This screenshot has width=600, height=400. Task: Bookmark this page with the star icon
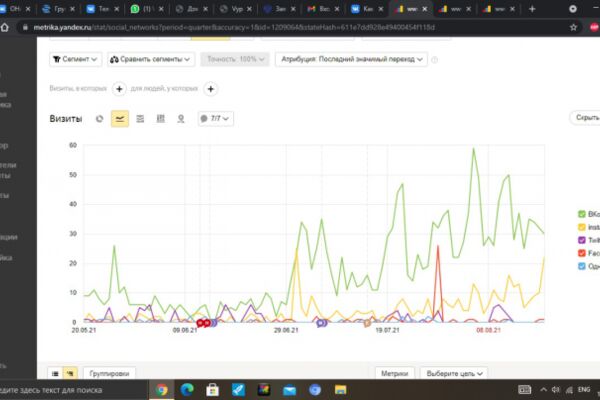coord(573,27)
